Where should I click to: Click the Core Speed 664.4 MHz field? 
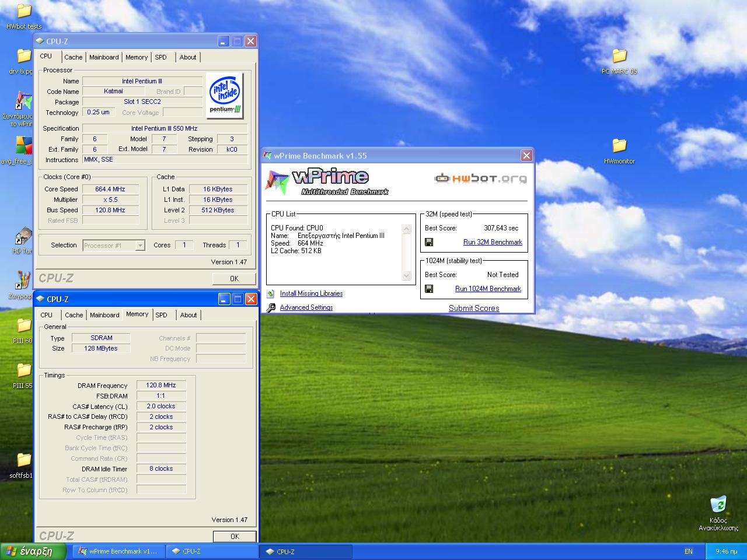coord(110,189)
